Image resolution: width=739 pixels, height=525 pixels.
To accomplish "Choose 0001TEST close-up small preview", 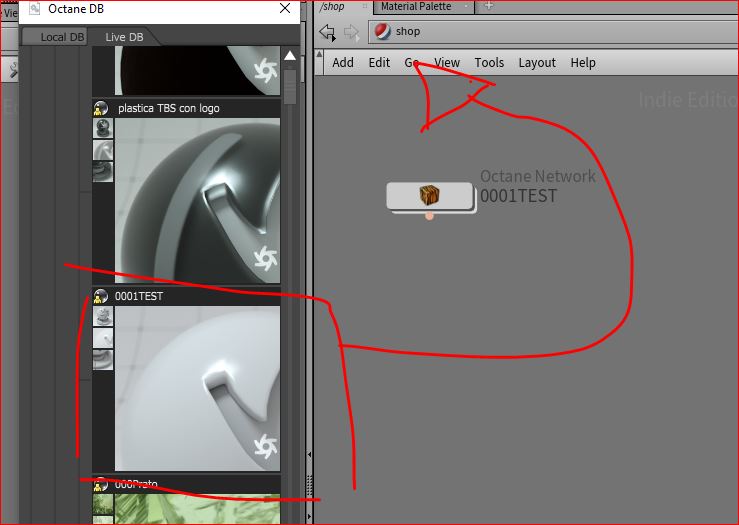I will [x=103, y=338].
